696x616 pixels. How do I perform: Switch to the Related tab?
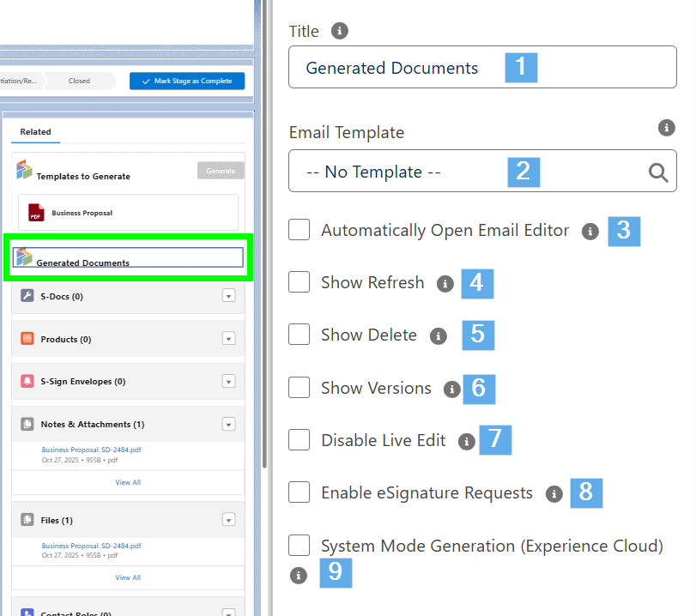coord(36,132)
